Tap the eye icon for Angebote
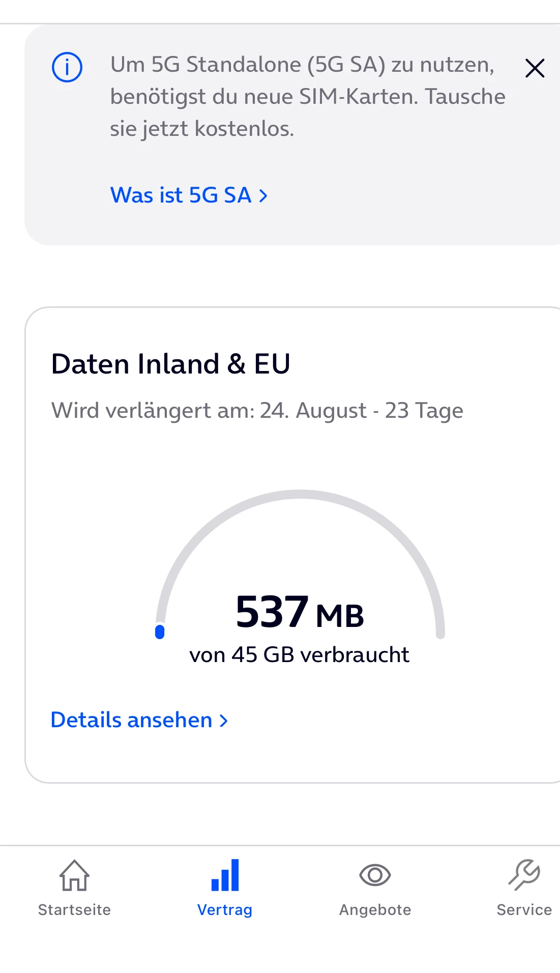Image resolution: width=560 pixels, height=973 pixels. click(x=375, y=875)
